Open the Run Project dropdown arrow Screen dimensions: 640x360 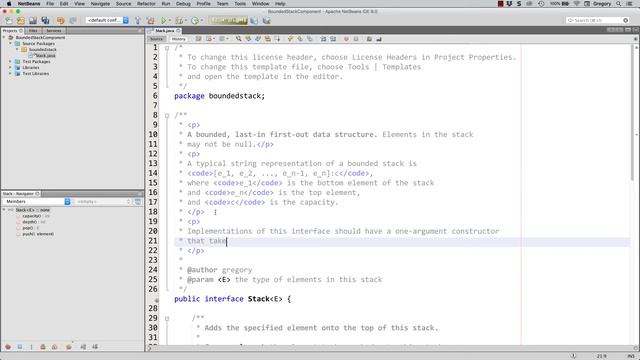pyautogui.click(x=170, y=20)
